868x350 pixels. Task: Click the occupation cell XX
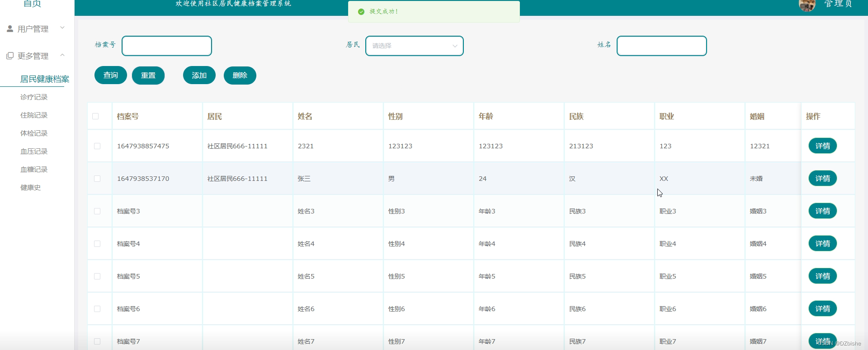pos(664,179)
